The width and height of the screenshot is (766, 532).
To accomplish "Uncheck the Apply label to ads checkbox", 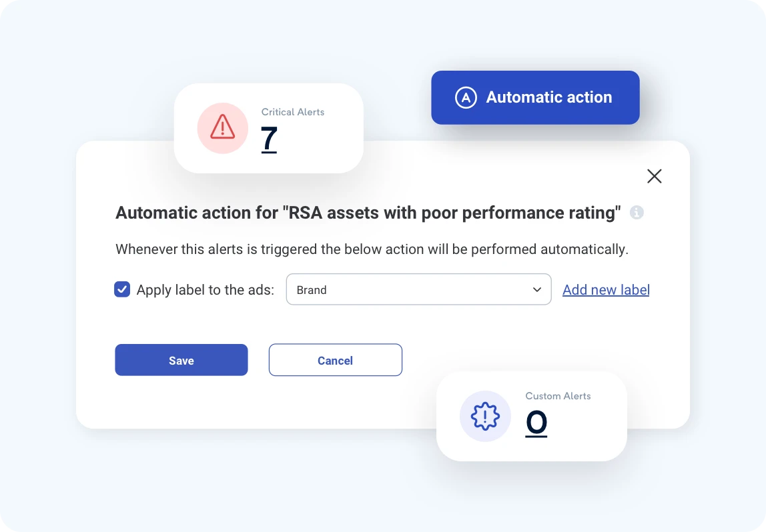I will [122, 289].
